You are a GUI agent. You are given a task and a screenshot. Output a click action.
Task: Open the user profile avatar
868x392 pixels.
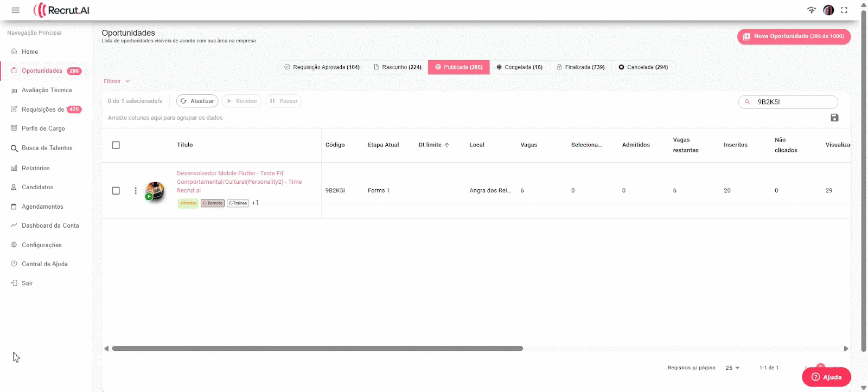coord(828,10)
